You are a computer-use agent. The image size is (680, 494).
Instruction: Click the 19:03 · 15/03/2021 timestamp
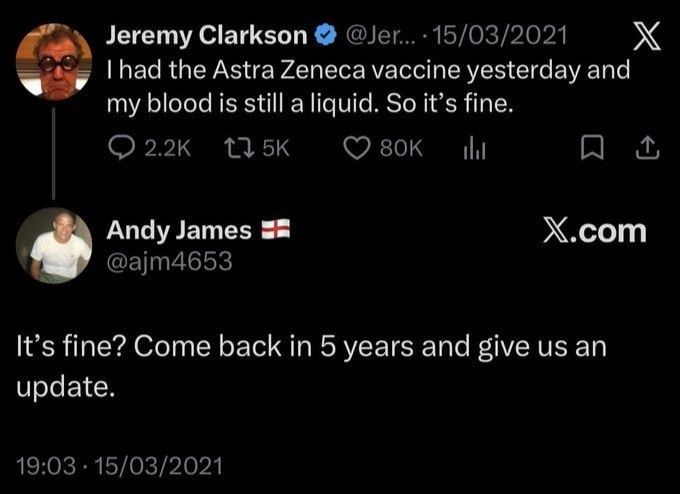tap(119, 466)
